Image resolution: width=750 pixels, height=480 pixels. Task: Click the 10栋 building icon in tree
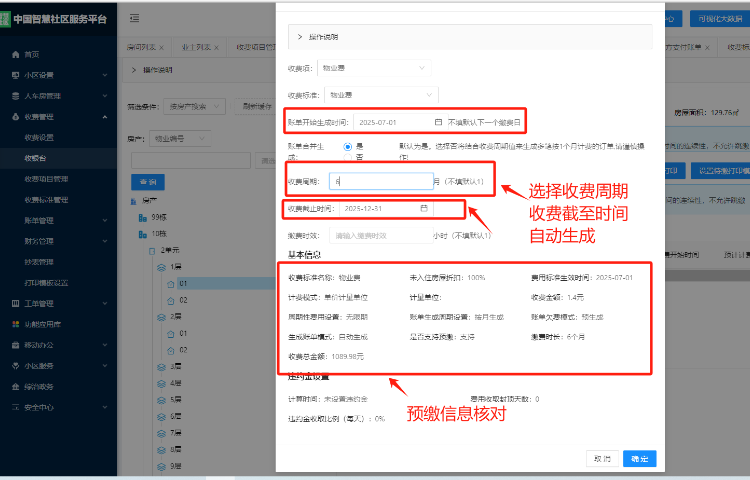(143, 234)
